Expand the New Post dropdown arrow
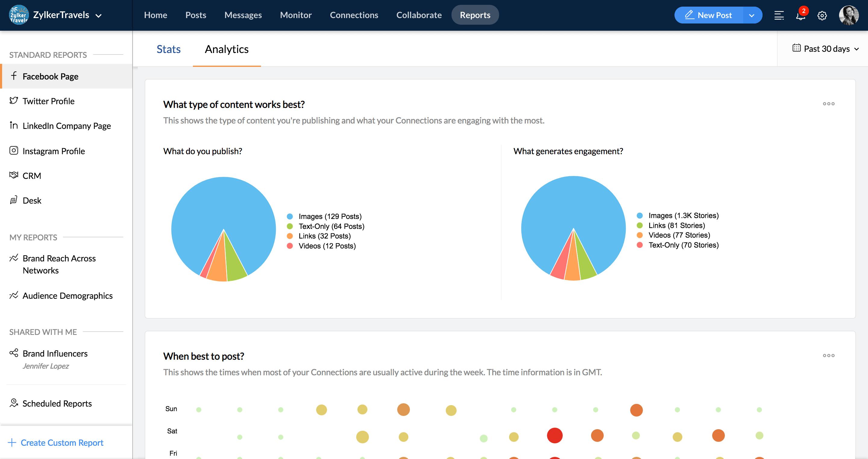The height and width of the screenshot is (459, 868). tap(752, 15)
